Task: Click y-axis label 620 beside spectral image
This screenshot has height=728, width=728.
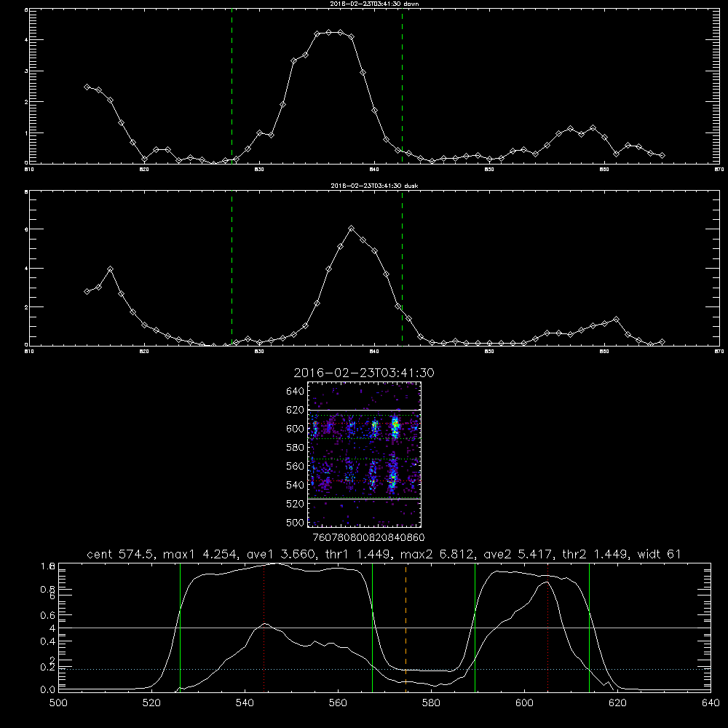Action: pos(295,410)
